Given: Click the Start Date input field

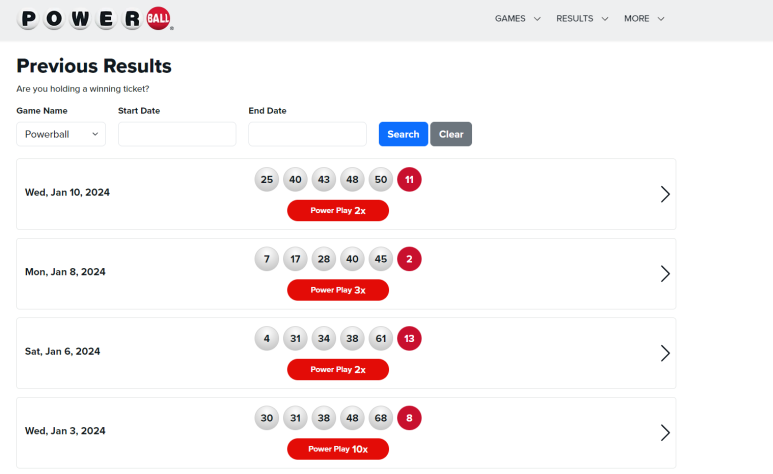Looking at the screenshot, I should tap(177, 134).
